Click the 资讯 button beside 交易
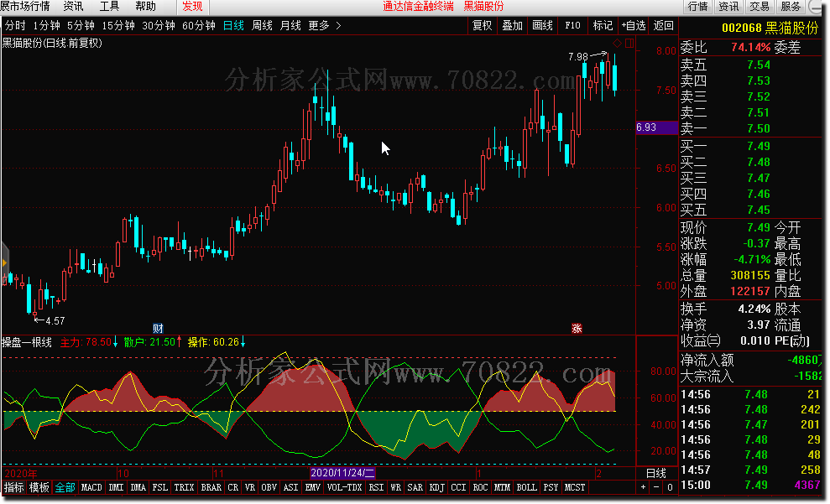This screenshot has height=504, width=830. [728, 7]
